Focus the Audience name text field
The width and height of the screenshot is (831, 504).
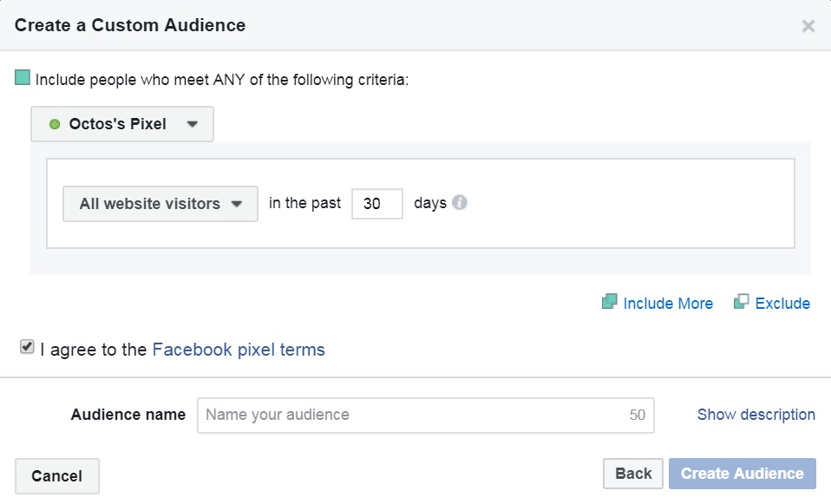tap(426, 416)
